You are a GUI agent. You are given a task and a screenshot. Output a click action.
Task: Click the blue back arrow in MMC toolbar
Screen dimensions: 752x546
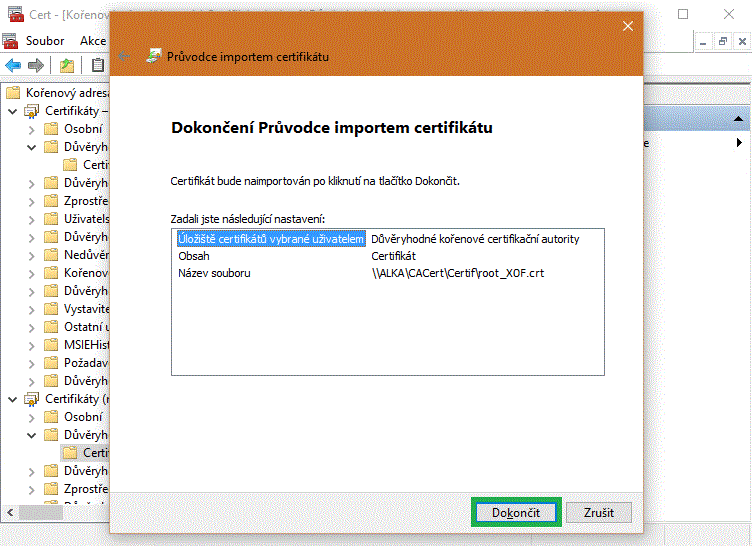point(13,65)
